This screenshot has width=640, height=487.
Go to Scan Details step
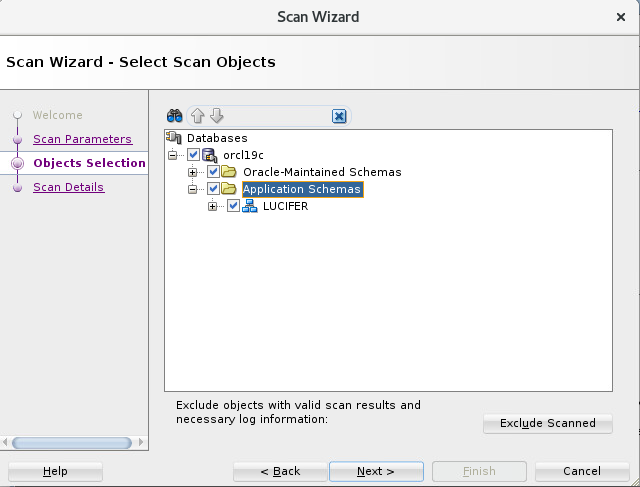pyautogui.click(x=69, y=187)
